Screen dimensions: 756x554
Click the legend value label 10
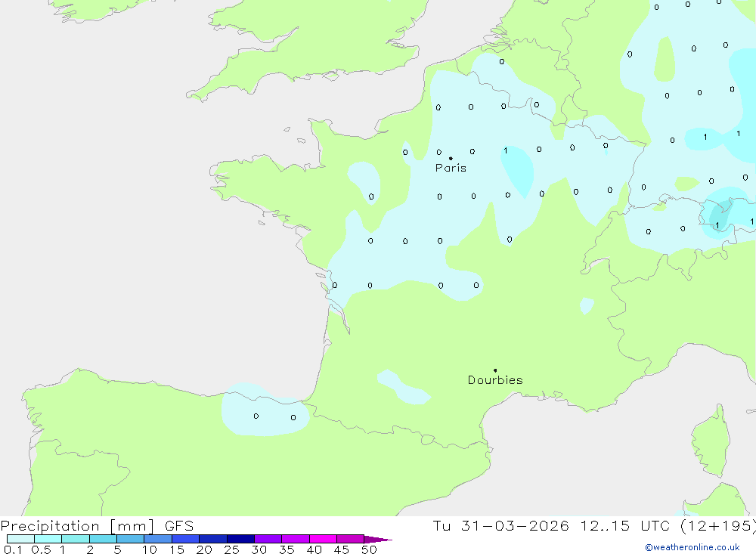click(150, 549)
